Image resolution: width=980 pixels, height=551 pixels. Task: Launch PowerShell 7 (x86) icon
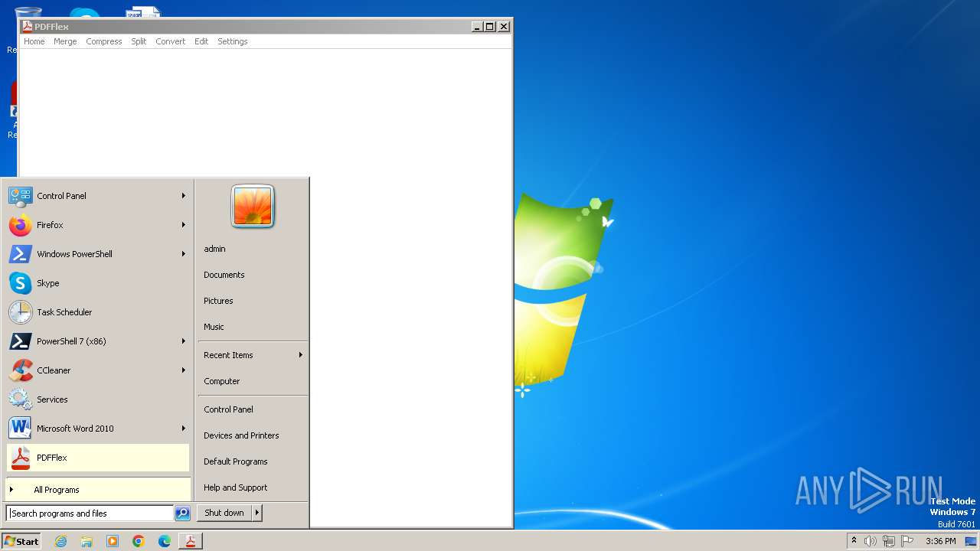20,341
